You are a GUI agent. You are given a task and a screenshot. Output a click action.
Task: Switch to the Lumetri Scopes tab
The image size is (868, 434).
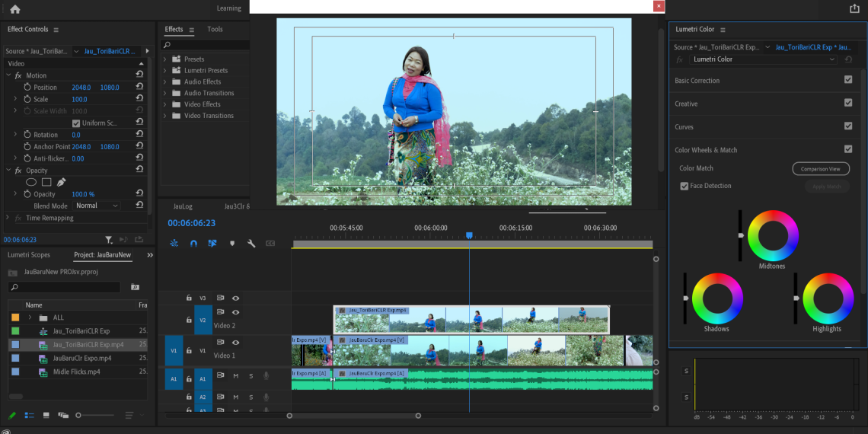pyautogui.click(x=29, y=255)
